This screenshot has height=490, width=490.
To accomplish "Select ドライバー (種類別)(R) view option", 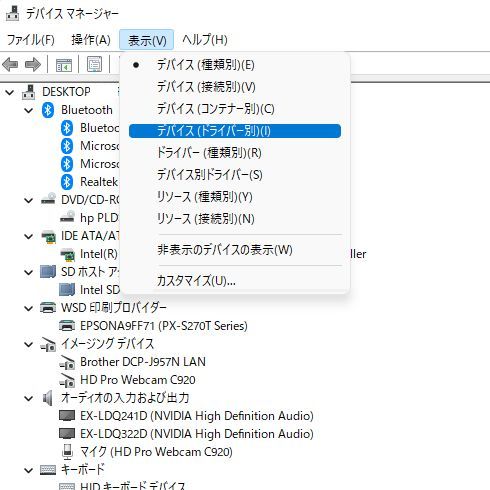I will pyautogui.click(x=235, y=153).
